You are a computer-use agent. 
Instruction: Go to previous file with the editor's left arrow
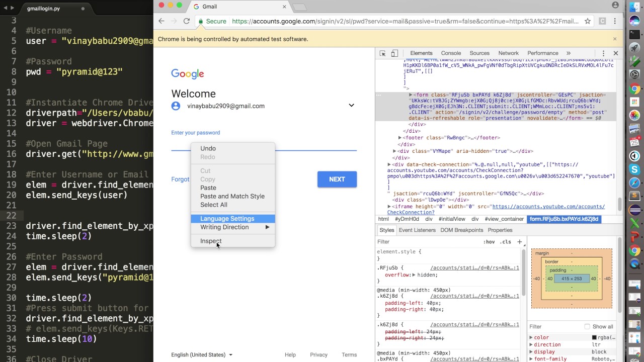[6, 9]
